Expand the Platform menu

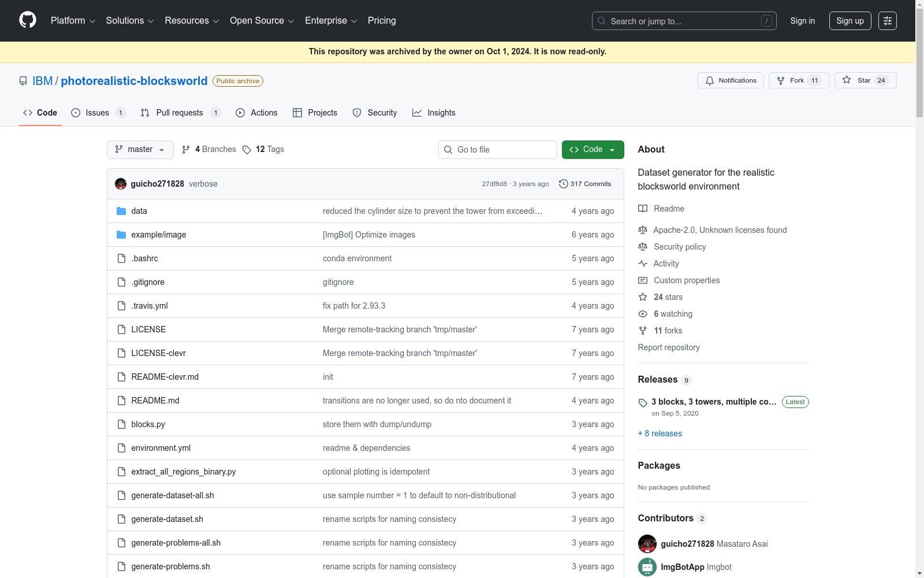coord(73,21)
